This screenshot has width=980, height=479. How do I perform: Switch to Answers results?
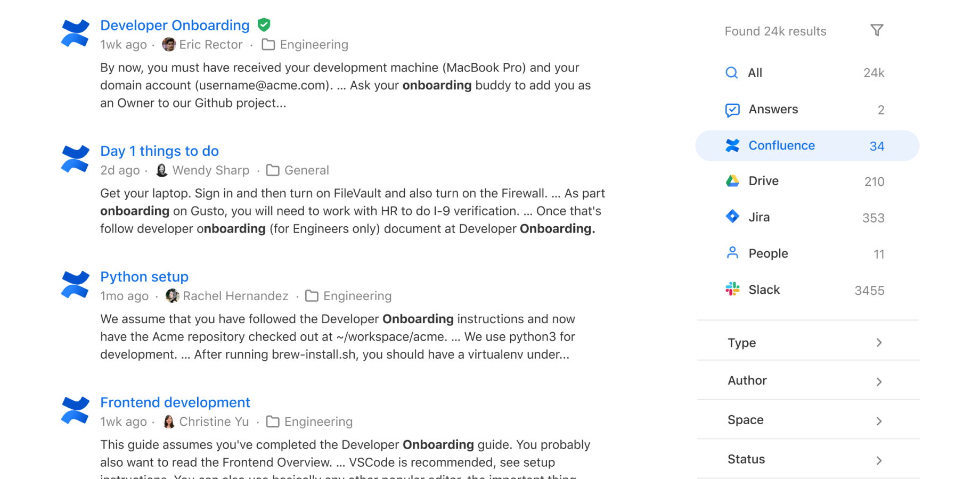pos(807,110)
